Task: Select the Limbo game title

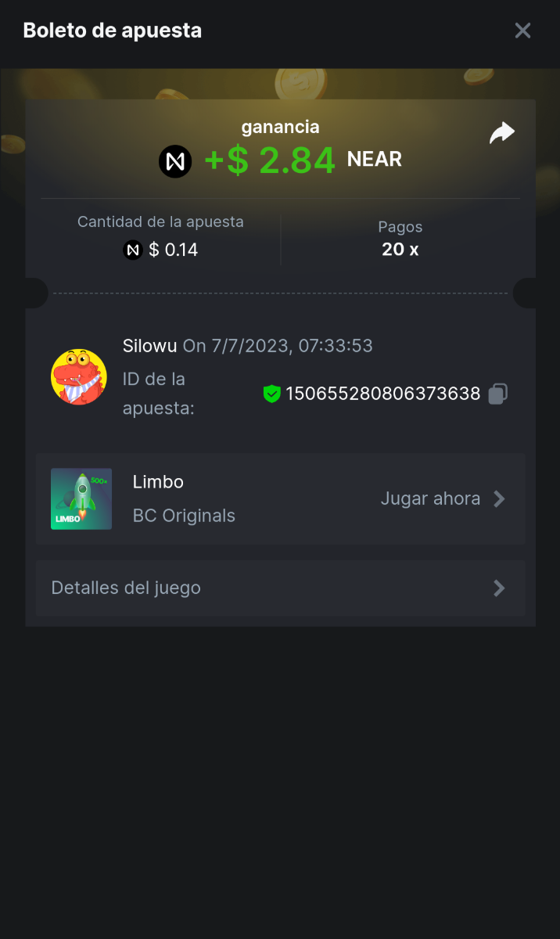Action: pos(158,482)
